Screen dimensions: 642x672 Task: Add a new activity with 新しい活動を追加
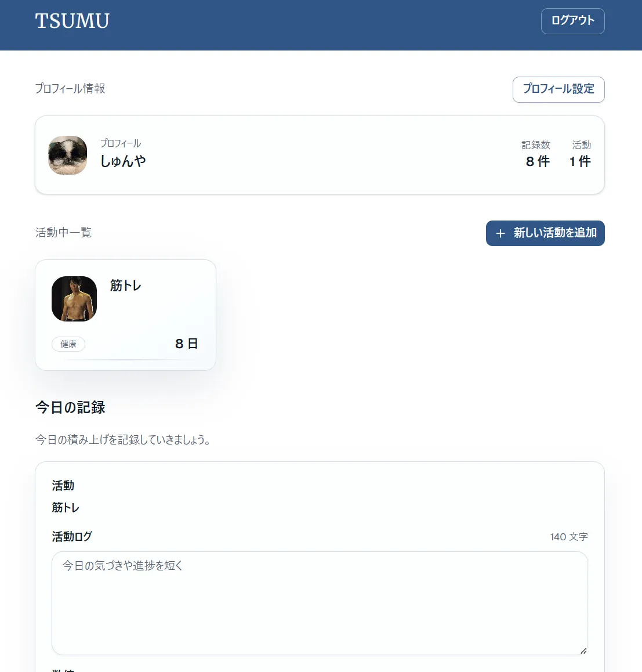(545, 233)
